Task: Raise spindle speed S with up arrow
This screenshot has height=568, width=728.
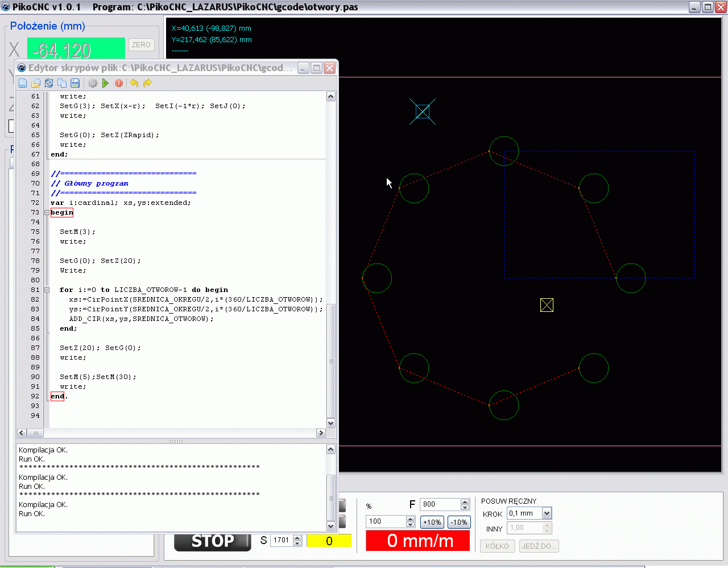Action: [297, 537]
